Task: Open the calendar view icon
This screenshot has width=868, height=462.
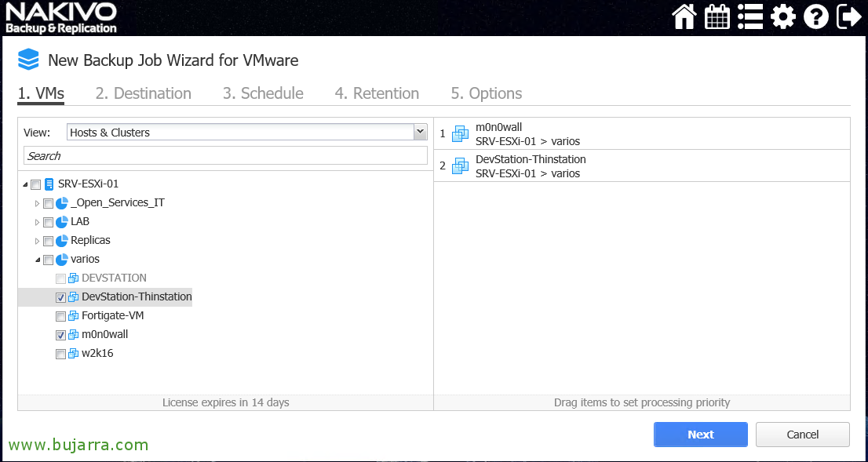Action: [x=717, y=16]
